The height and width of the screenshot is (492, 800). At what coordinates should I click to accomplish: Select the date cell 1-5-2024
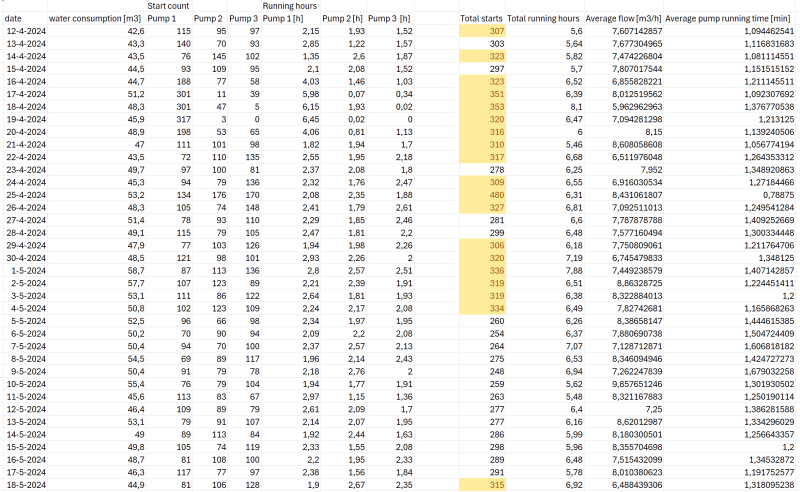(28, 270)
